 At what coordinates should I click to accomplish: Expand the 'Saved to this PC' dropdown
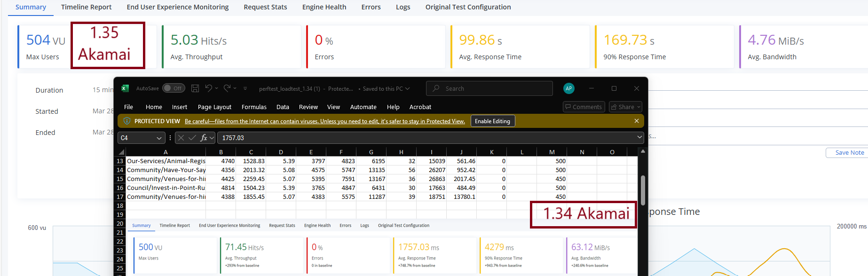408,88
